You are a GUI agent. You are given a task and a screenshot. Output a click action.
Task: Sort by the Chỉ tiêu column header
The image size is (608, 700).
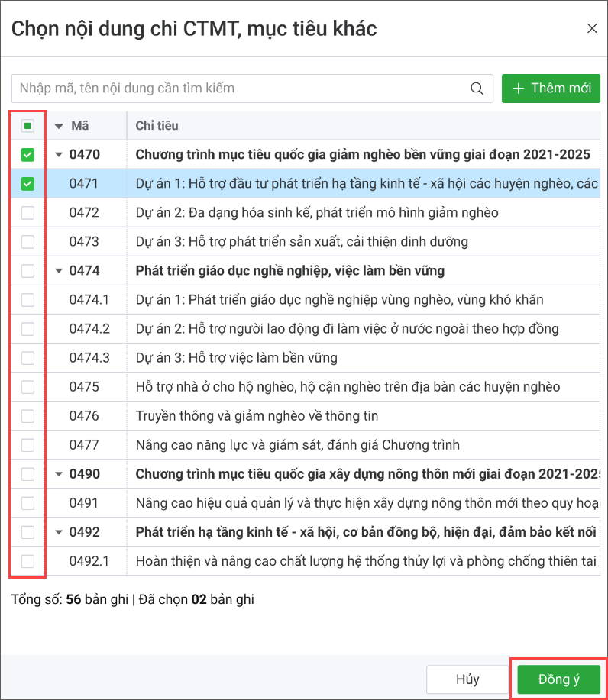pyautogui.click(x=157, y=126)
